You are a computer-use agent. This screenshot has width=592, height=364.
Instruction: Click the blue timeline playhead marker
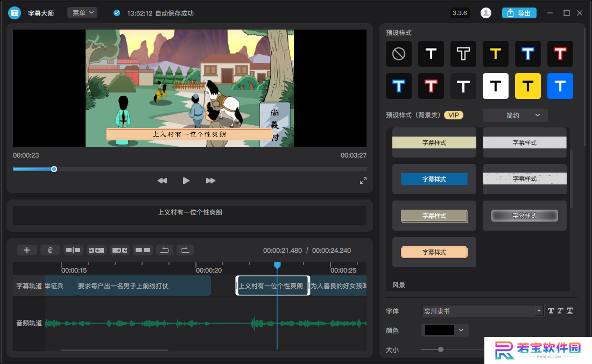[277, 265]
